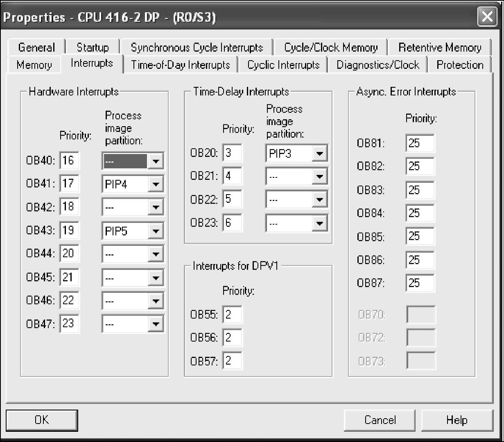Expand the OB20 PIP3 partition dropdown
This screenshot has height=442, width=504.
click(319, 154)
